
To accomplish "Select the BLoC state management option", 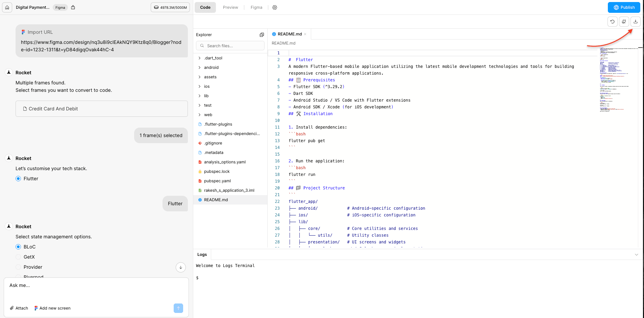I will coord(18,247).
